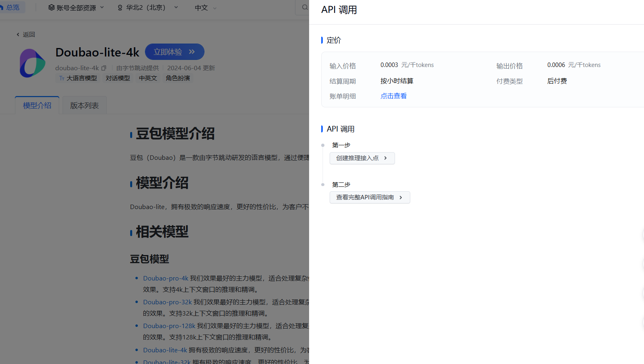Click the 对话模型 tag
The image size is (644, 364).
coord(118,78)
